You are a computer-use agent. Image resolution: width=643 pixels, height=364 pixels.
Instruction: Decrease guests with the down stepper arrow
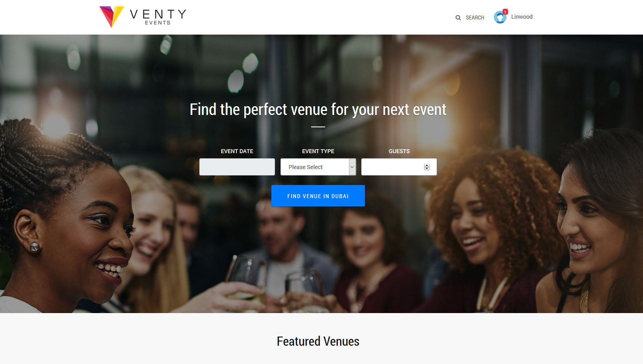pos(427,169)
